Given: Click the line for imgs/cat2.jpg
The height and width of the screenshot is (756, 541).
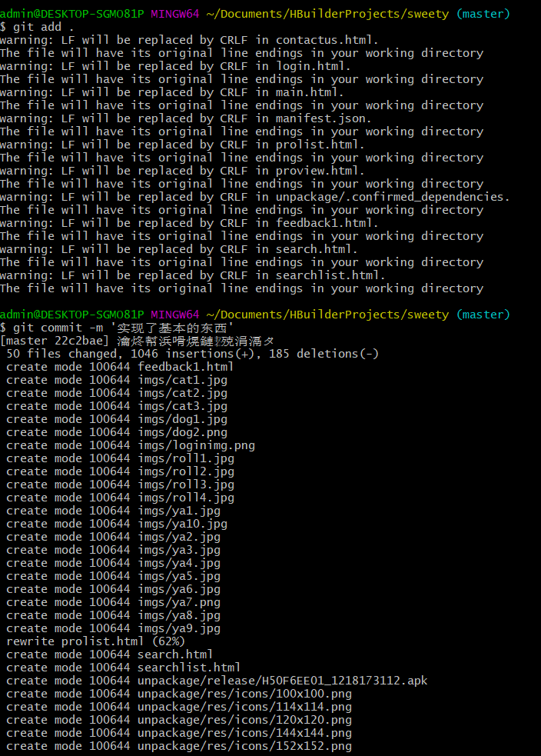Looking at the screenshot, I should tap(117, 393).
